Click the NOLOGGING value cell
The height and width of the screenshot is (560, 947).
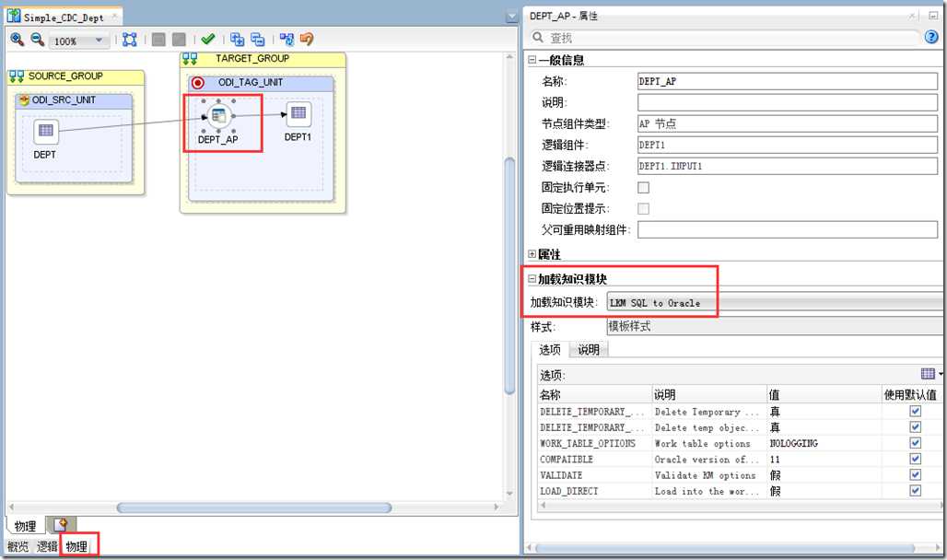824,443
